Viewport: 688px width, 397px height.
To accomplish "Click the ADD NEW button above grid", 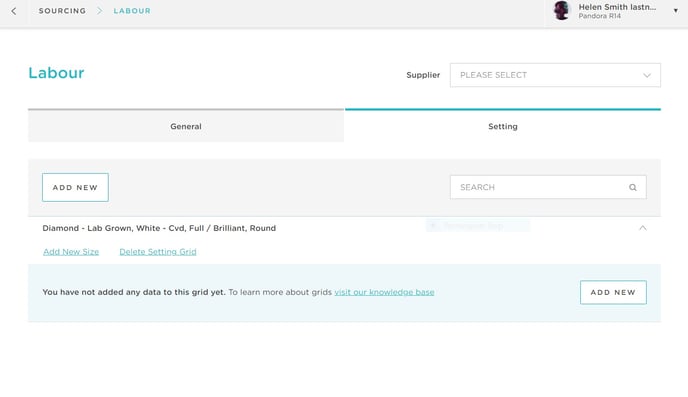I will [x=75, y=187].
